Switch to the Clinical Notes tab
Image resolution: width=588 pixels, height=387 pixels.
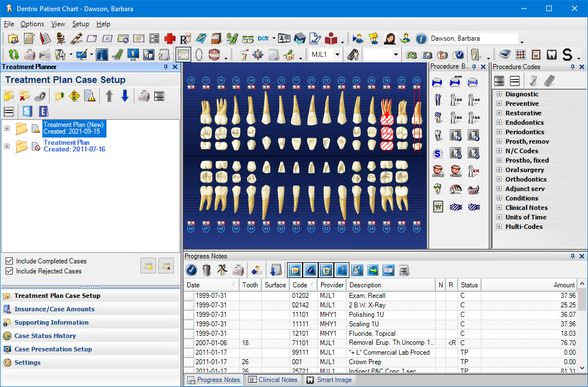(x=272, y=380)
